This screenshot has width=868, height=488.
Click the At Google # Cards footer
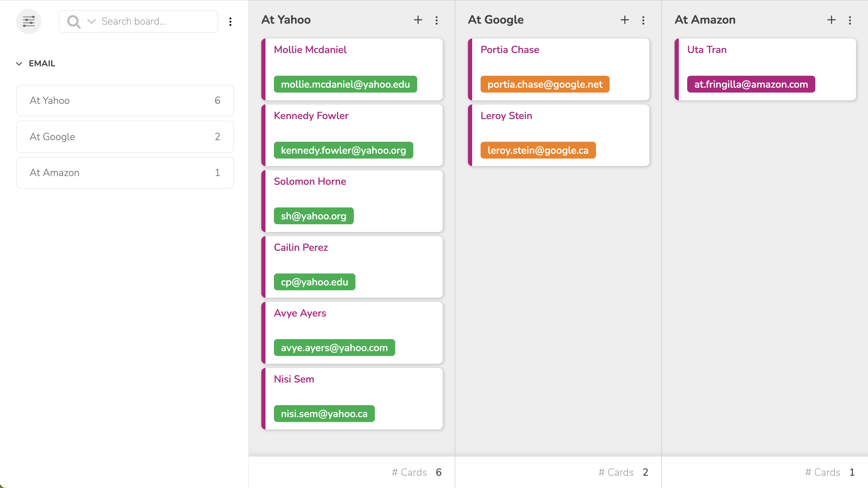624,472
